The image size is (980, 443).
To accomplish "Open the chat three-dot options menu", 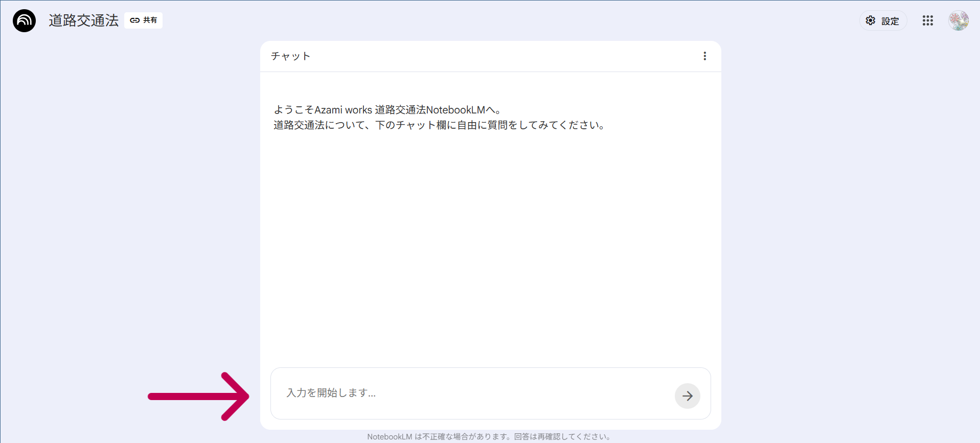I will [x=704, y=56].
